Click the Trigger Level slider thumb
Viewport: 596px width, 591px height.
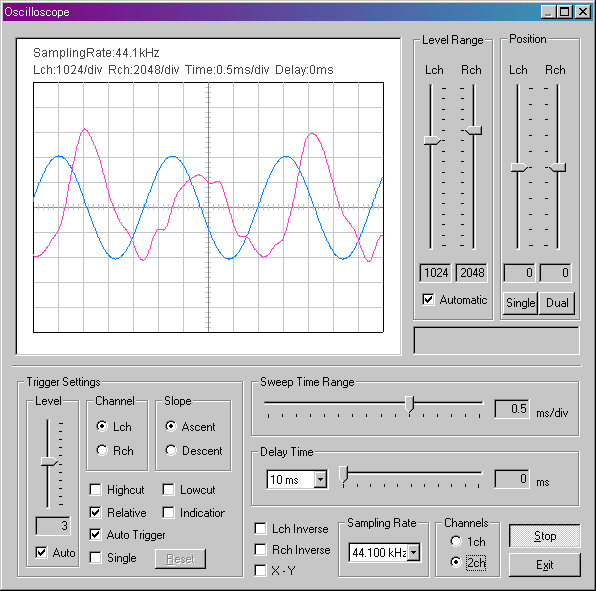point(49,462)
